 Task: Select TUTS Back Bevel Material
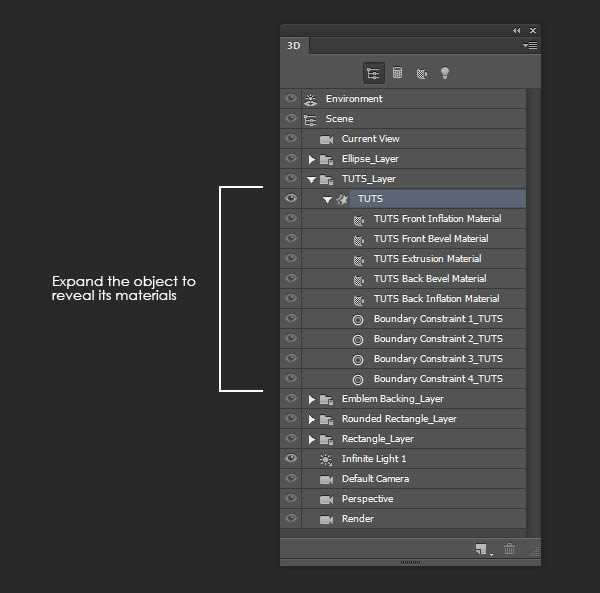coord(430,279)
